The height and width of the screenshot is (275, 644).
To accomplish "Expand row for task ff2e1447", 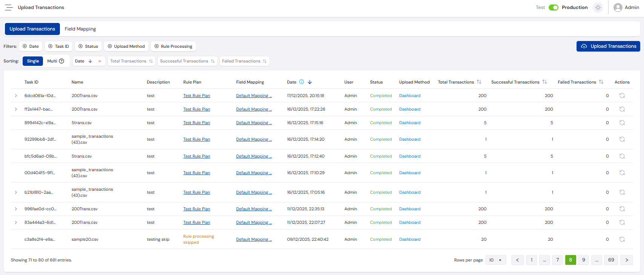I will point(16,109).
